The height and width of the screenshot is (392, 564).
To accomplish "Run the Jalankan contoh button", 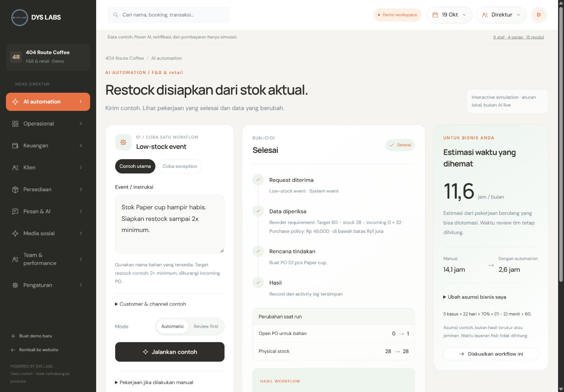I will (x=170, y=352).
